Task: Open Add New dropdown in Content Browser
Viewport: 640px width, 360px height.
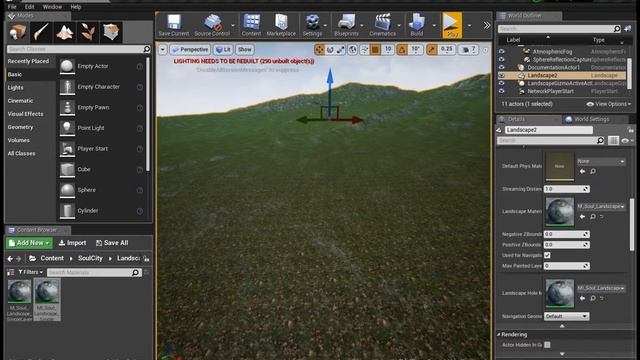Action: pyautogui.click(x=29, y=243)
